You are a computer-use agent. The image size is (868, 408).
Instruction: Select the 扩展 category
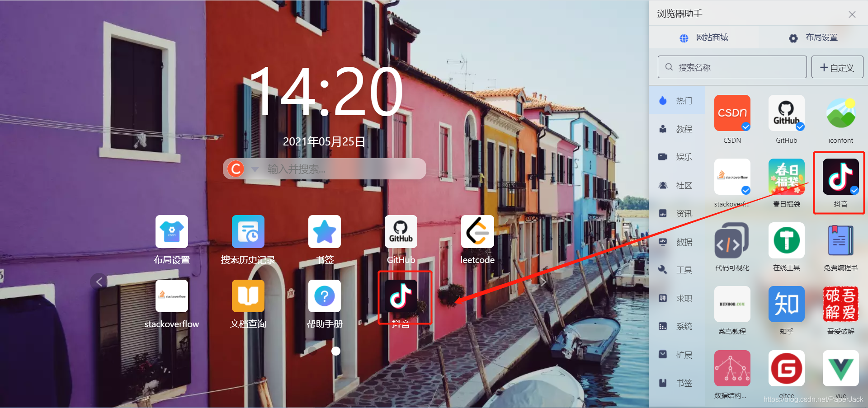pos(677,355)
